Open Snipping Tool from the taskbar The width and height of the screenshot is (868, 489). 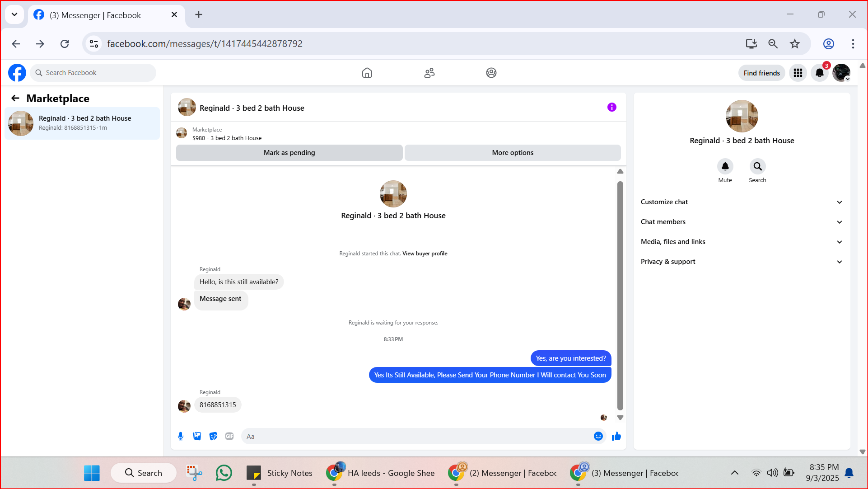point(194,473)
